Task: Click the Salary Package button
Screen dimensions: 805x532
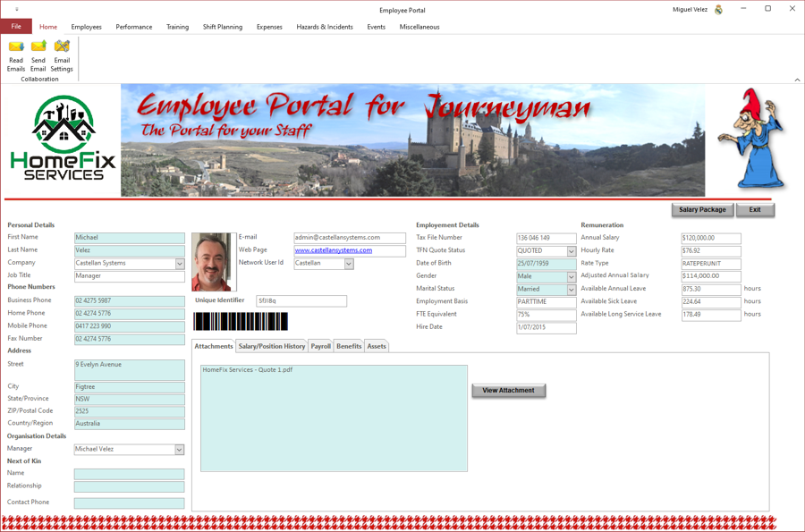Action: (x=702, y=210)
